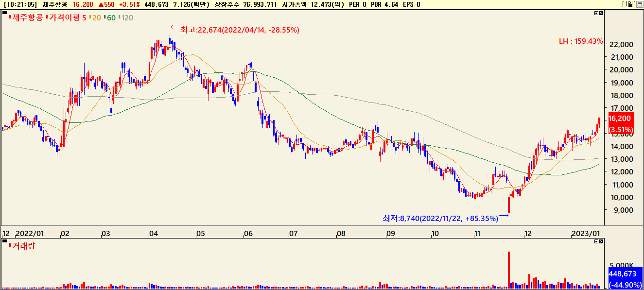Click the ▲550 price change value
644x290 pixels.
[x=106, y=4]
